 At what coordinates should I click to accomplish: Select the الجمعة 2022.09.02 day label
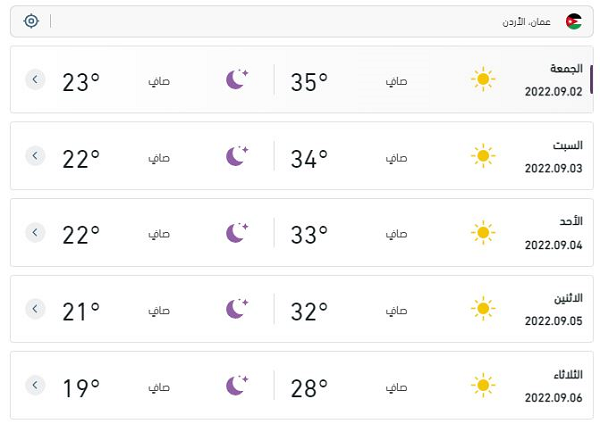(553, 79)
